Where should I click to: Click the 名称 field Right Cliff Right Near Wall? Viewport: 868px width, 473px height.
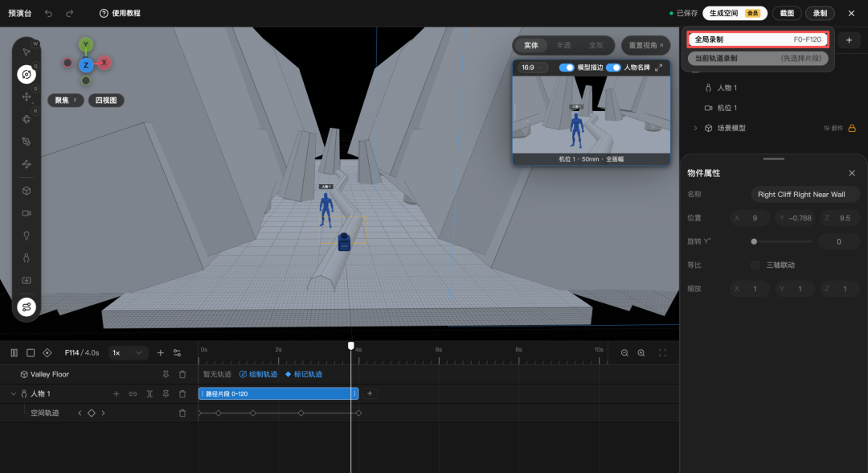coord(805,195)
